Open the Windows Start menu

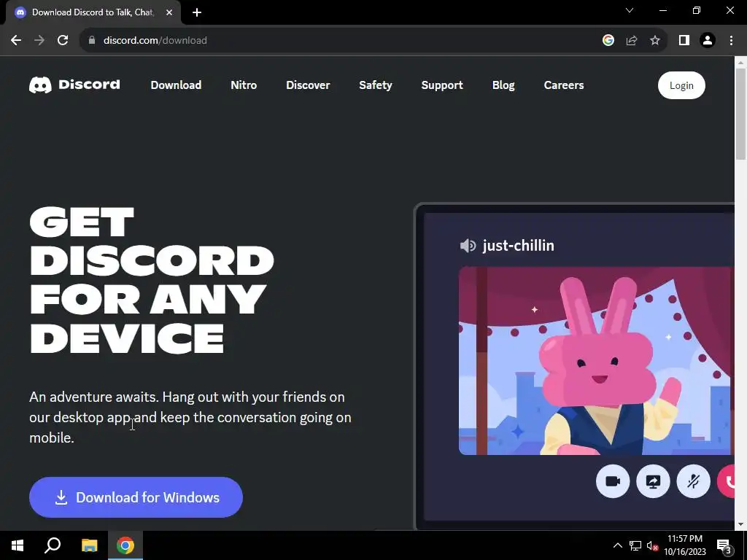click(18, 545)
